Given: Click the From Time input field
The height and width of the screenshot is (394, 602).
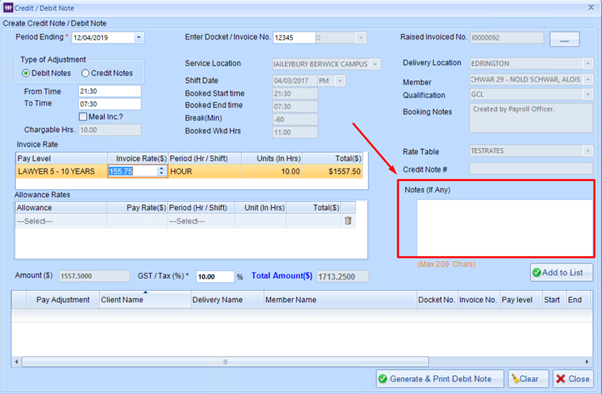Looking at the screenshot, I should pos(110,91).
